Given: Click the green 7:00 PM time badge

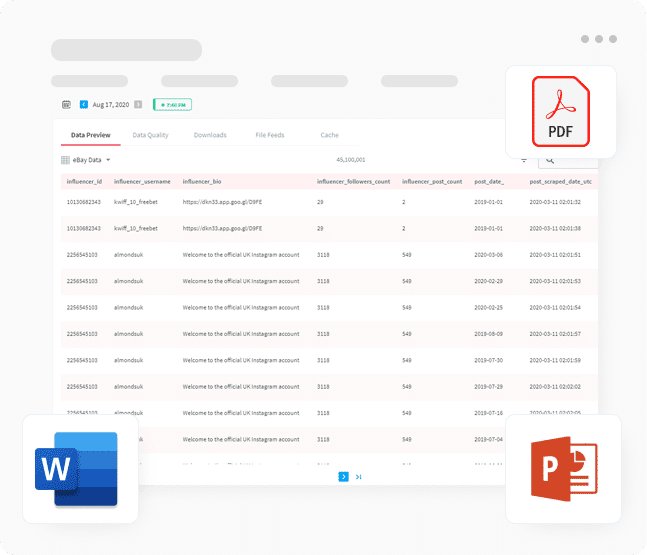Looking at the screenshot, I should (x=172, y=105).
